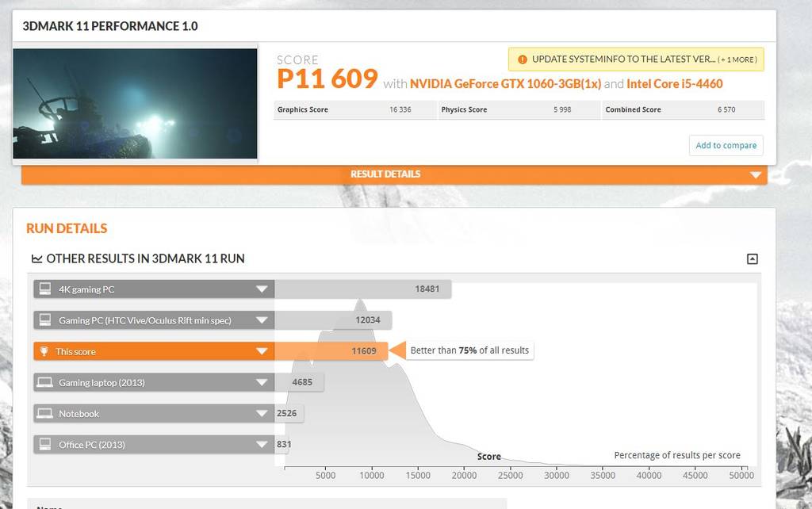Click the 4K gaming PC score 18481
Viewport: 812px width, 509px height.
(427, 289)
